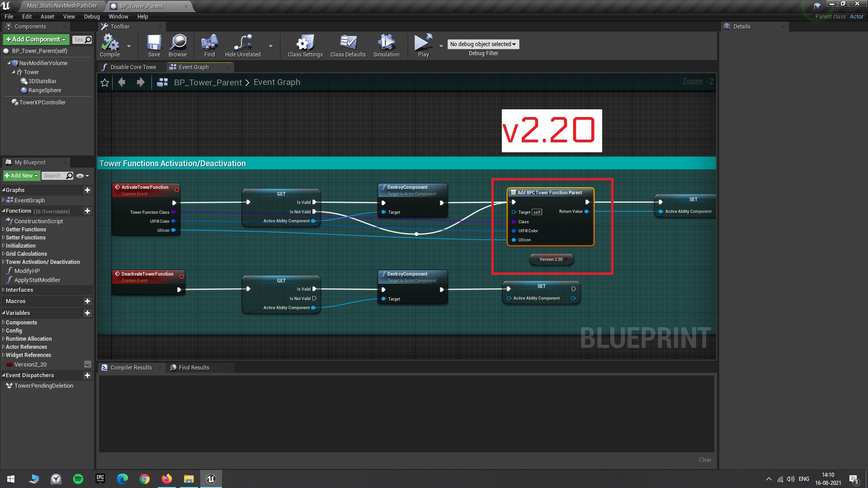The height and width of the screenshot is (488, 868).
Task: Open Compile options dropdown arrow
Action: (129, 46)
